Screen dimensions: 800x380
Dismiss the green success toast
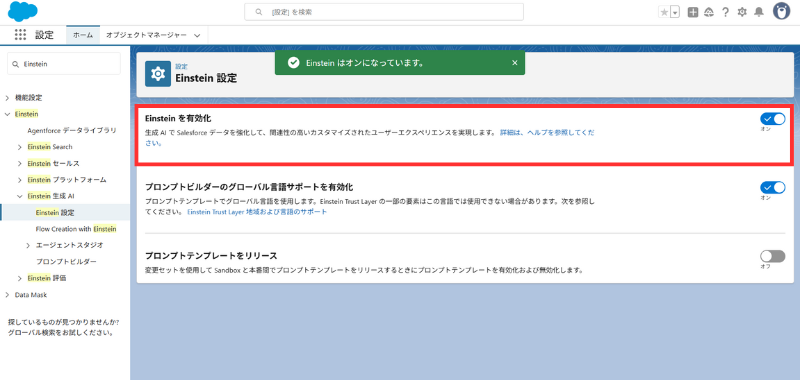coord(514,62)
